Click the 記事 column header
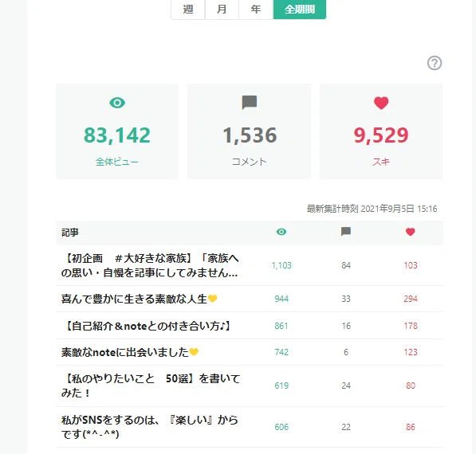Viewport: 476px width, 454px height. [x=70, y=233]
